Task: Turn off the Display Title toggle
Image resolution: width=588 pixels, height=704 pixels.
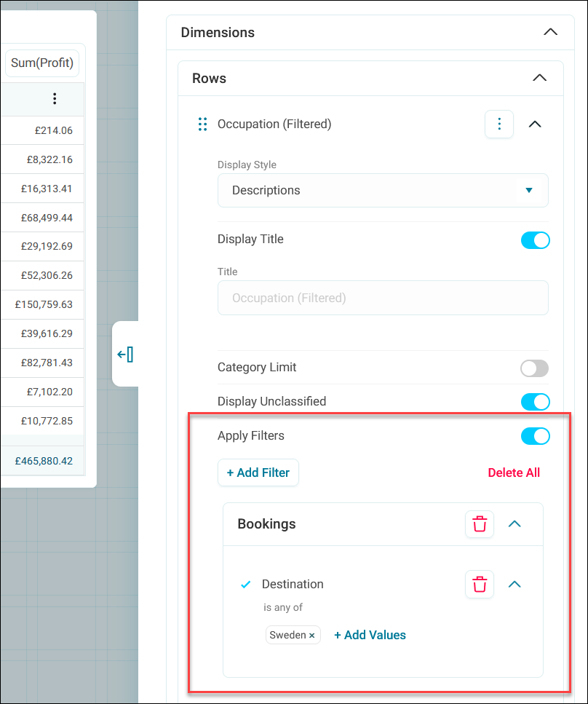Action: (535, 240)
